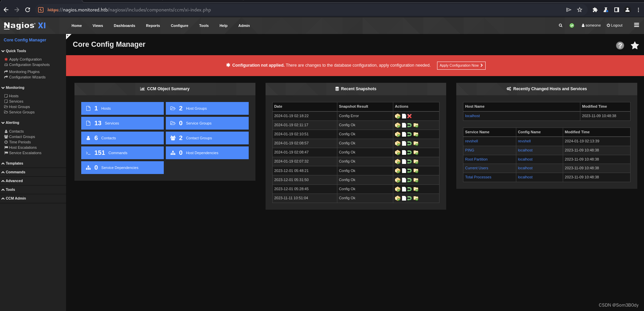Screen dimensions: 644x311
Task: Open browser extensions puzzle icon
Action: [595, 10]
